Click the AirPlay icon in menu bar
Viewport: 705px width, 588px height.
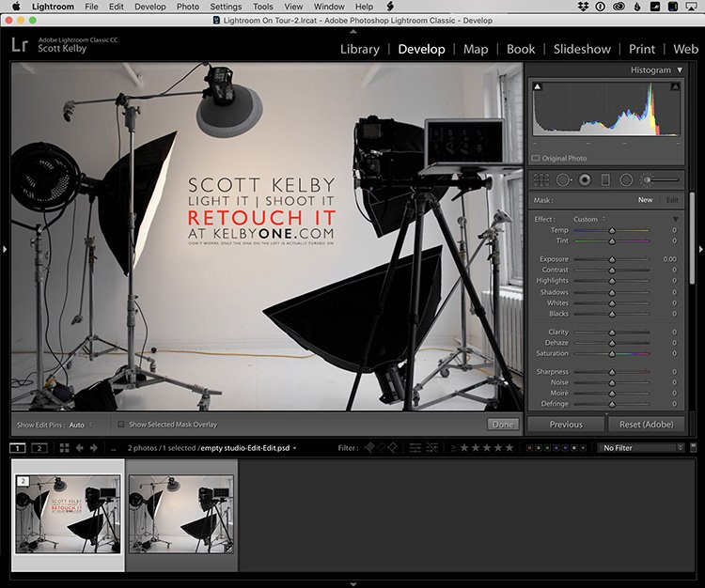pos(691,7)
